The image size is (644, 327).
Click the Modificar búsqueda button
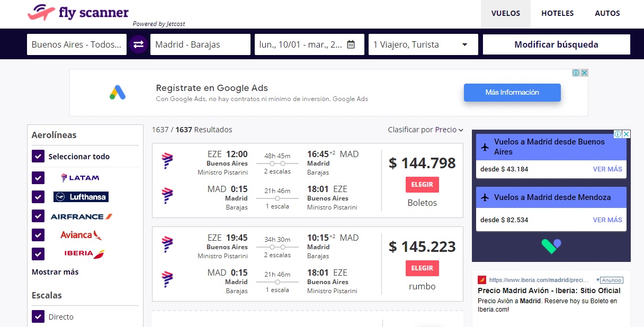coord(557,44)
